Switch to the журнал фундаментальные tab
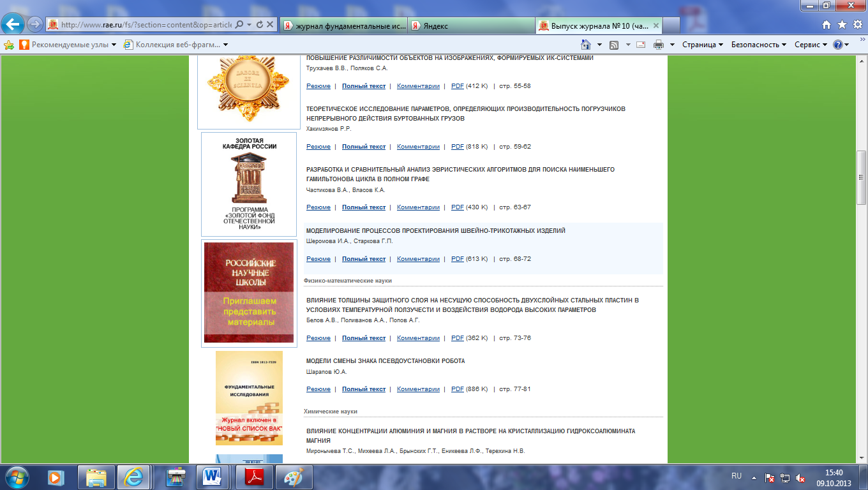Image resolution: width=868 pixels, height=490 pixels. (x=343, y=25)
